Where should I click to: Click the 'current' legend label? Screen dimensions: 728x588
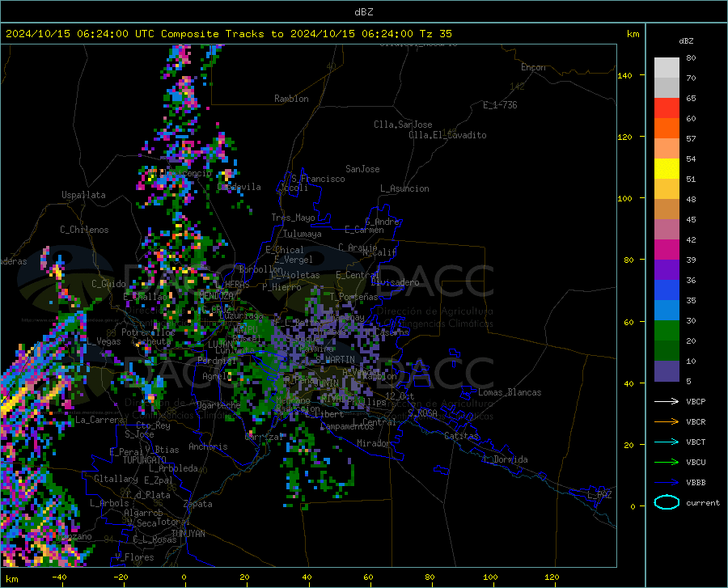coord(702,503)
